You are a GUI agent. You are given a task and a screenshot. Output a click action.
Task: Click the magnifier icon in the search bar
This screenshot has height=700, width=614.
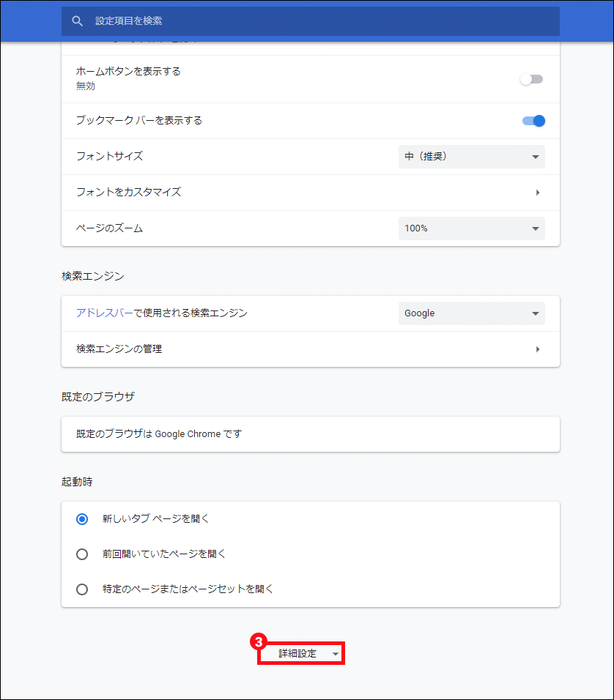pyautogui.click(x=77, y=21)
